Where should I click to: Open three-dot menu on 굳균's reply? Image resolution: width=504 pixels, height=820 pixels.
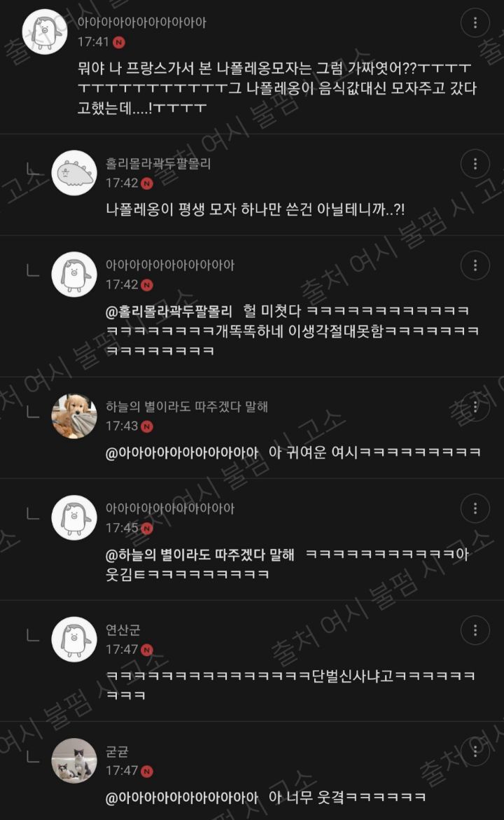point(475,751)
